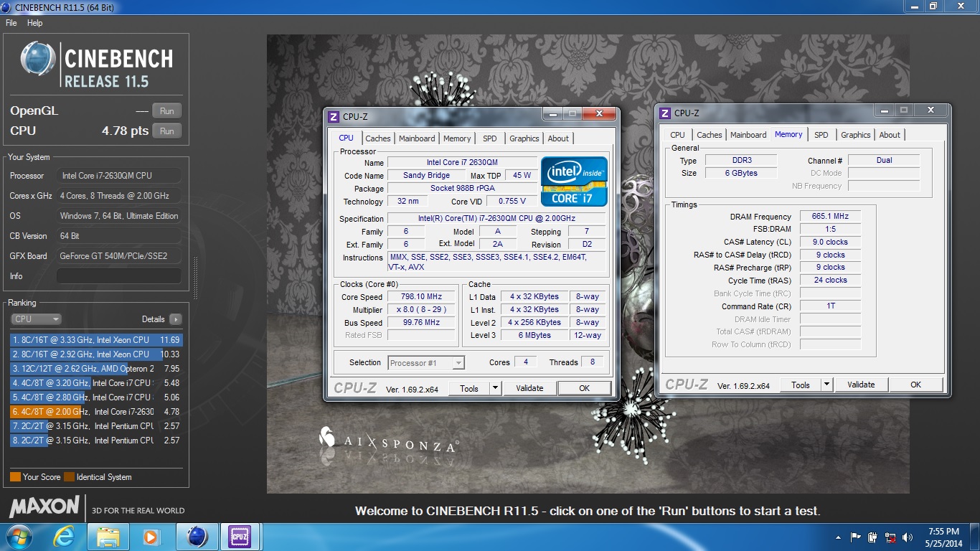Open Graphics tab in right CPU-Z window
This screenshot has width=980, height=551.
pyautogui.click(x=856, y=135)
